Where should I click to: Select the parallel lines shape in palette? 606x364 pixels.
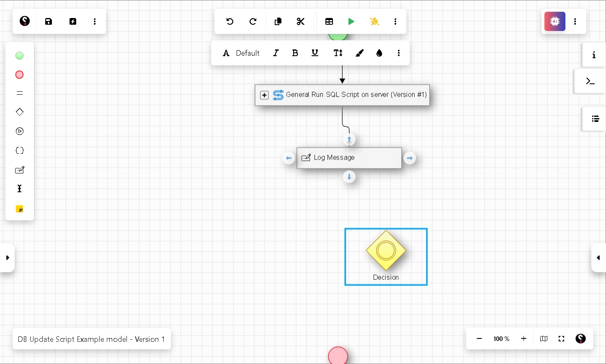coord(20,93)
